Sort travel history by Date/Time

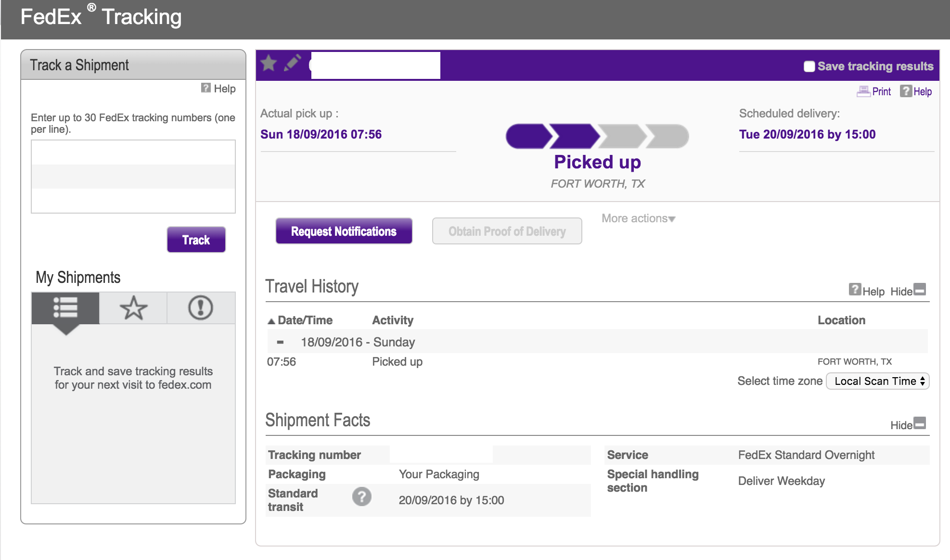[x=300, y=320]
